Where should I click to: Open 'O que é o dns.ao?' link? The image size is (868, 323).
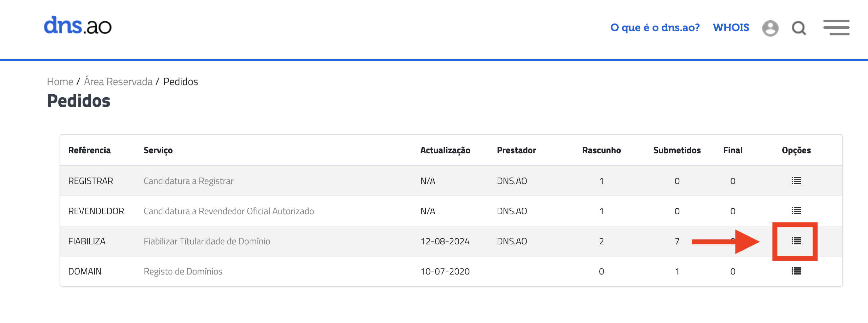[x=655, y=28]
